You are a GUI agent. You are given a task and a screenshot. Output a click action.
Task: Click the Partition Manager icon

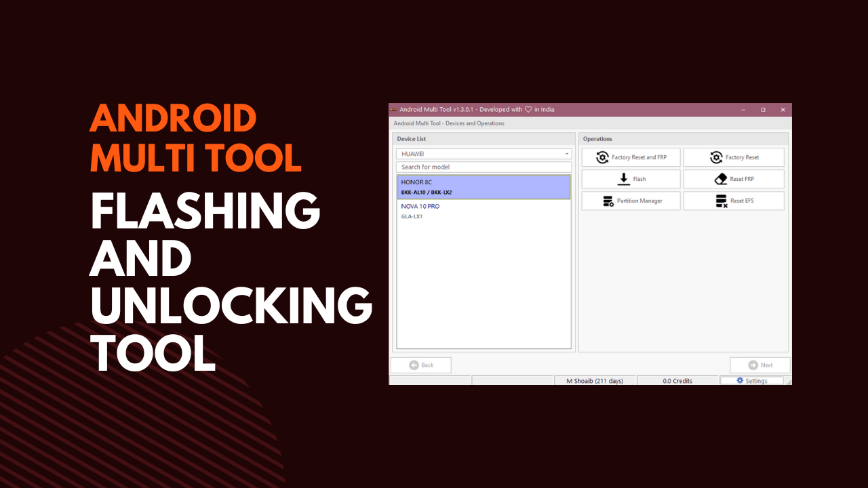[x=608, y=201]
